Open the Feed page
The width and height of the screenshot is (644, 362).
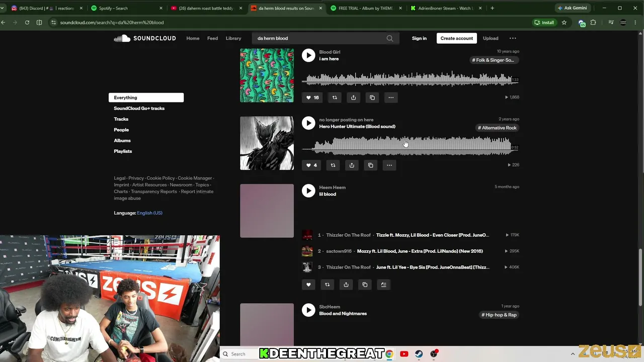point(212,38)
